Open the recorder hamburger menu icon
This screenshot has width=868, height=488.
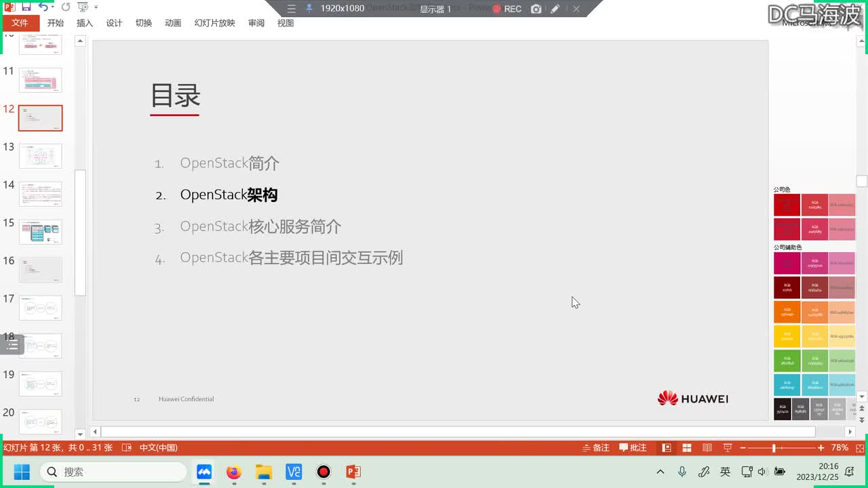coord(292,9)
